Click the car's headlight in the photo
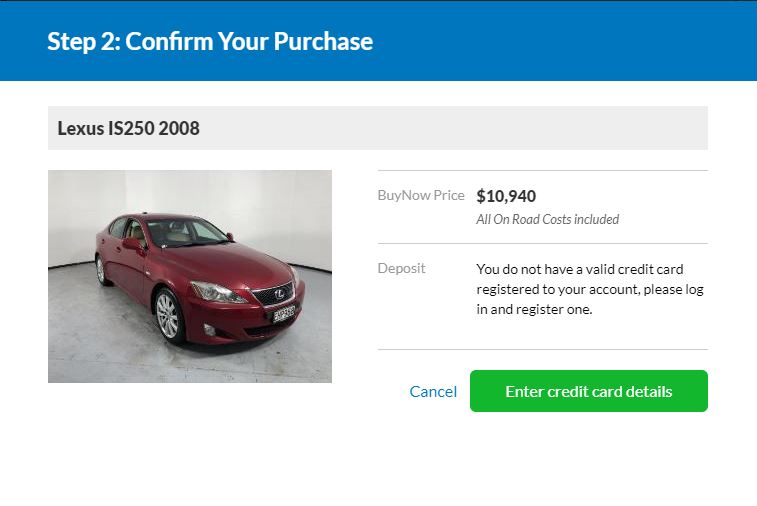This screenshot has height=506, width=757. click(216, 292)
